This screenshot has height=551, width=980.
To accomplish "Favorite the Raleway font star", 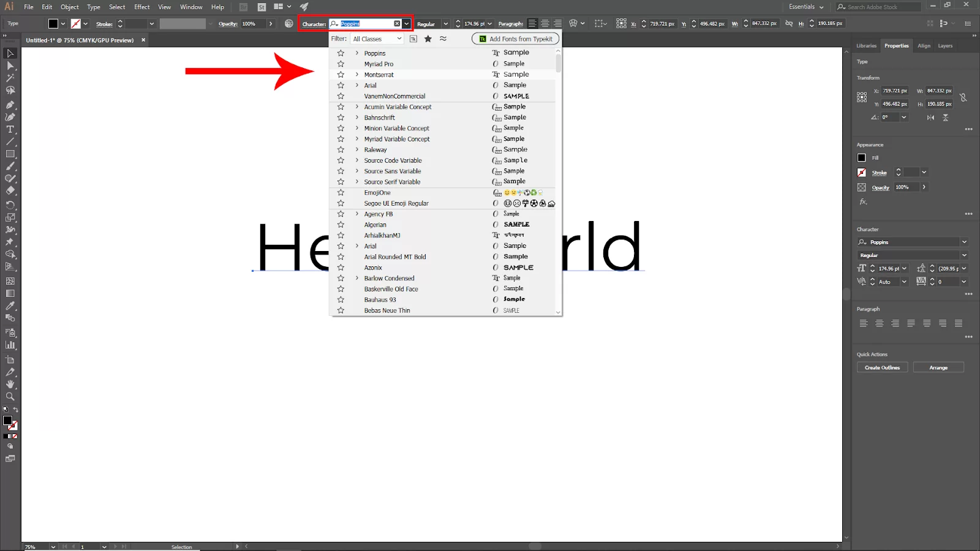I will click(341, 149).
